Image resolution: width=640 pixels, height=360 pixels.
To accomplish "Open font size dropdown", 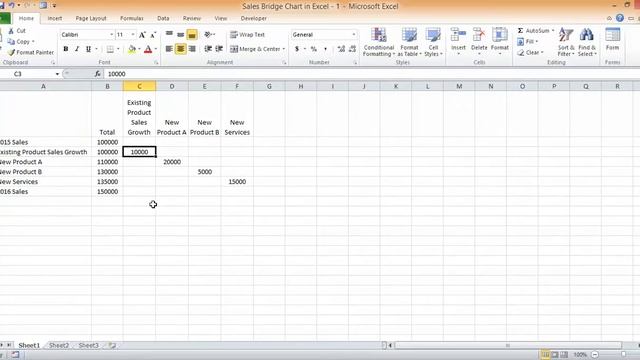I will [x=133, y=35].
